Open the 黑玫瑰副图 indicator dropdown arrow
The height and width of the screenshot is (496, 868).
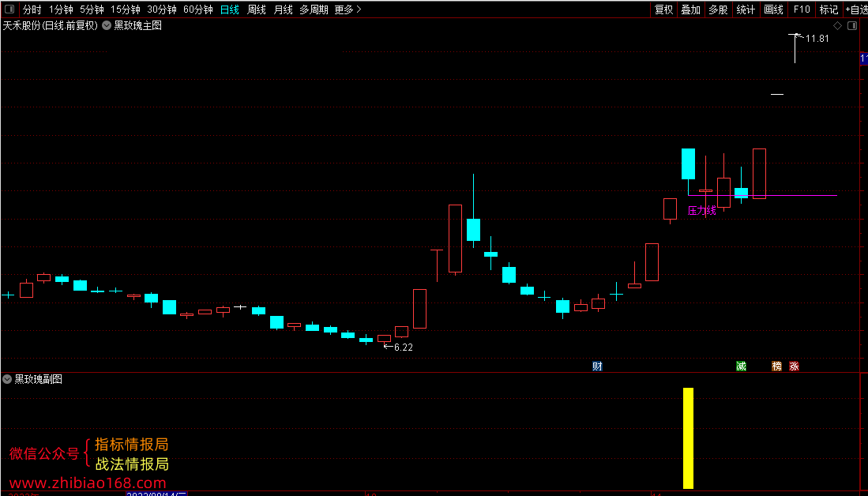7,379
